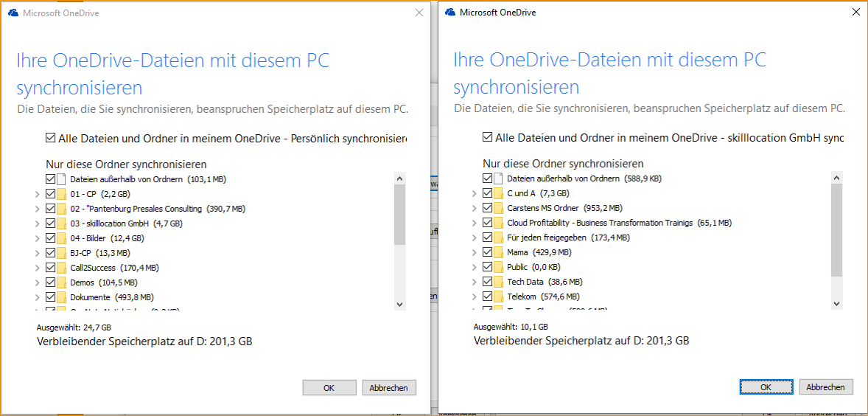Expand the Demos folder
The width and height of the screenshot is (868, 416).
point(37,282)
